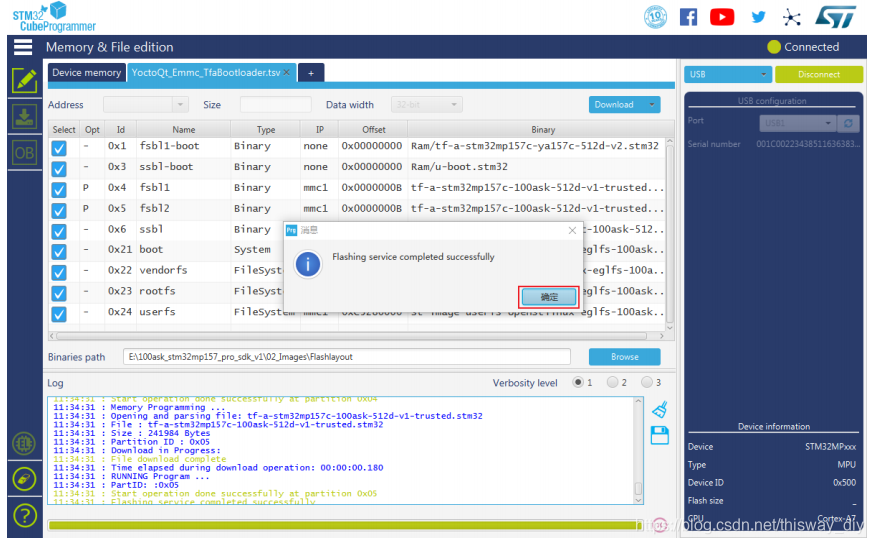Open the hamburger menu icon

(23, 47)
